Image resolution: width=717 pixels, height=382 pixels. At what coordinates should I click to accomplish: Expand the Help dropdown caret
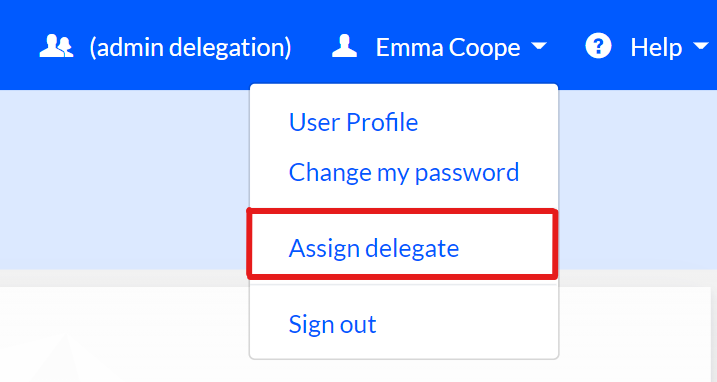pos(701,46)
